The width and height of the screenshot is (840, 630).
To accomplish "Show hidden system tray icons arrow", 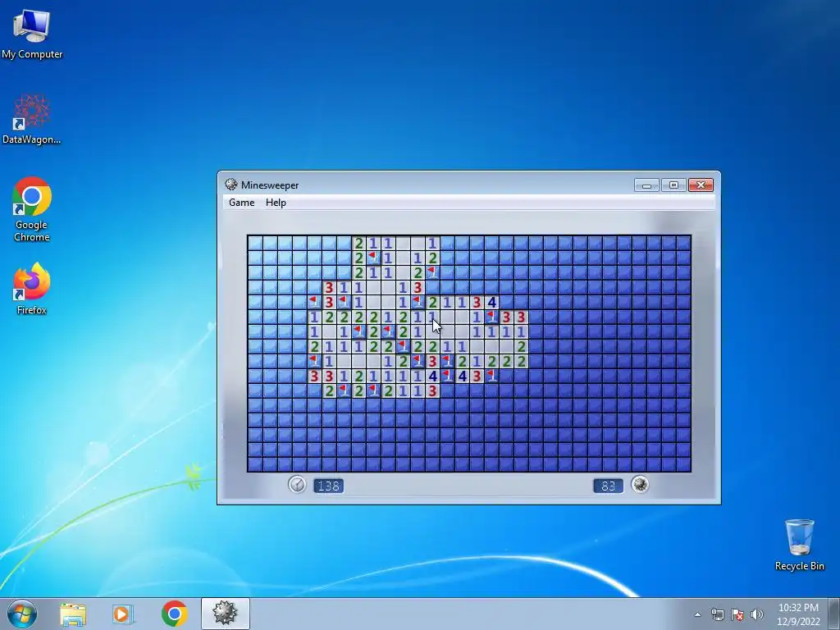I will click(x=697, y=614).
